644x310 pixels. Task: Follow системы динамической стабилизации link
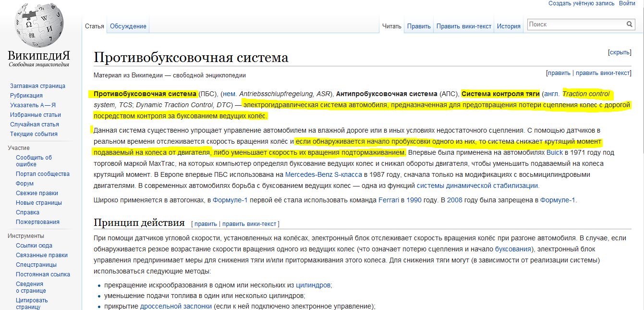coord(477,186)
